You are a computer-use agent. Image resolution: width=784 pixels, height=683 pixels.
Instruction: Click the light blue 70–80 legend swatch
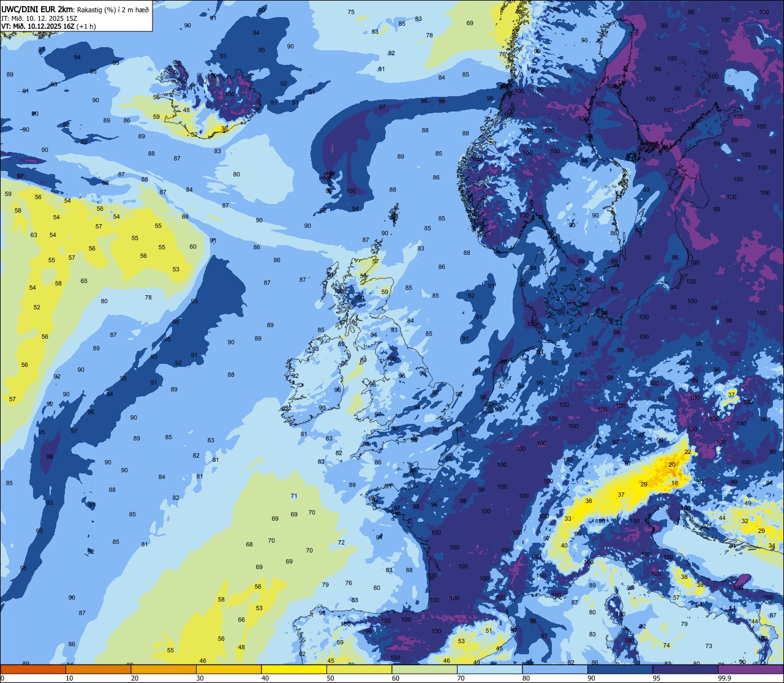pyautogui.click(x=489, y=669)
